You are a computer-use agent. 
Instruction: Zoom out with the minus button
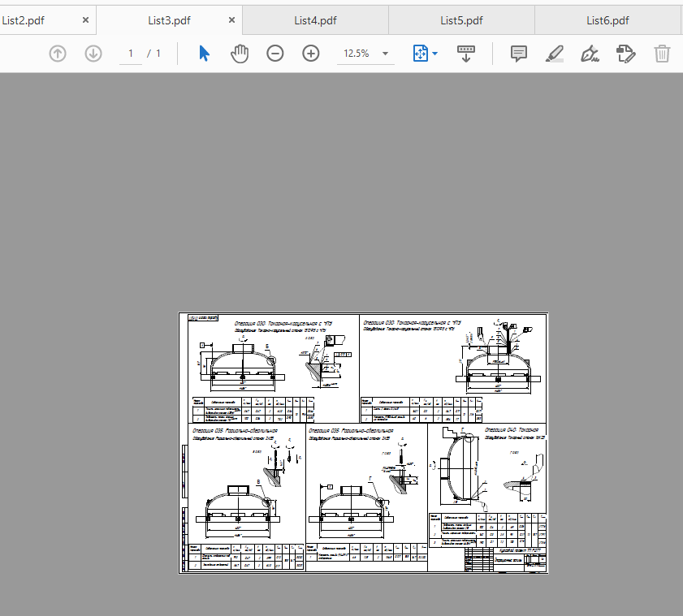coord(275,54)
